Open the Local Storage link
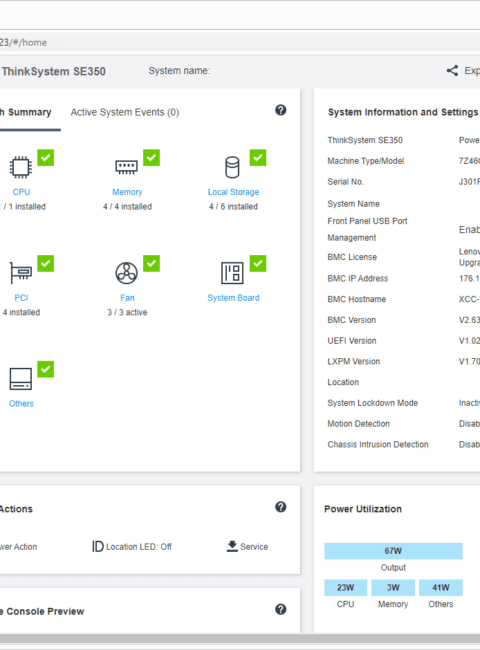 (233, 192)
